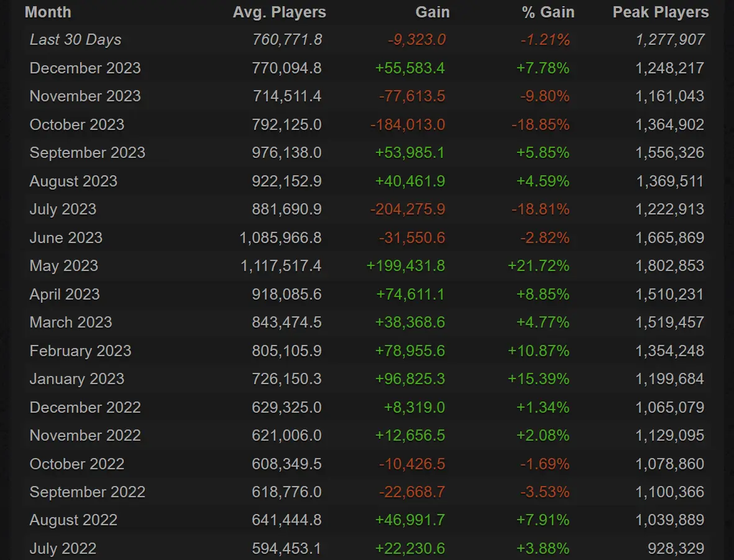
Task: Click the Peak Players column header
Action: (x=661, y=12)
